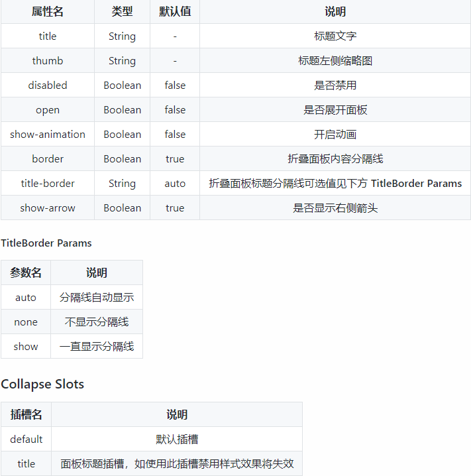Click the 类型 column header

(x=123, y=11)
